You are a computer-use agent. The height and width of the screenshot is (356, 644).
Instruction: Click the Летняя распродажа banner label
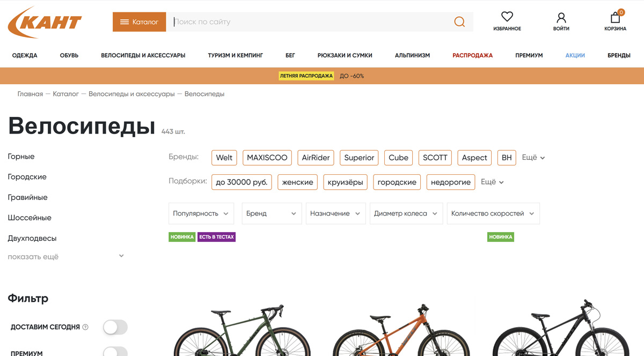click(x=306, y=76)
